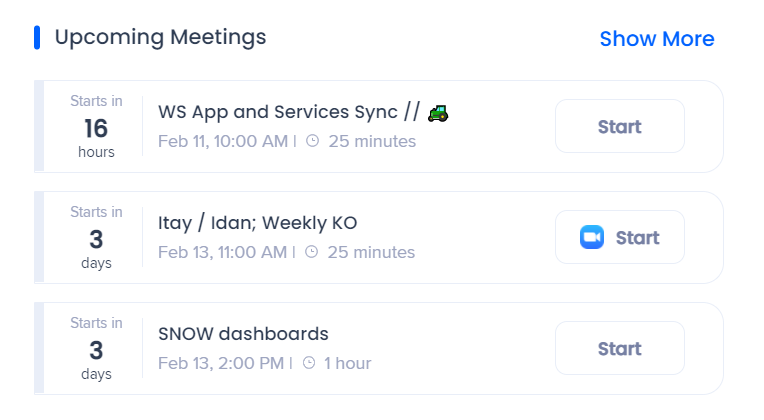Start the SNOW dashboards meeting
The width and height of the screenshot is (764, 420).
[619, 349]
